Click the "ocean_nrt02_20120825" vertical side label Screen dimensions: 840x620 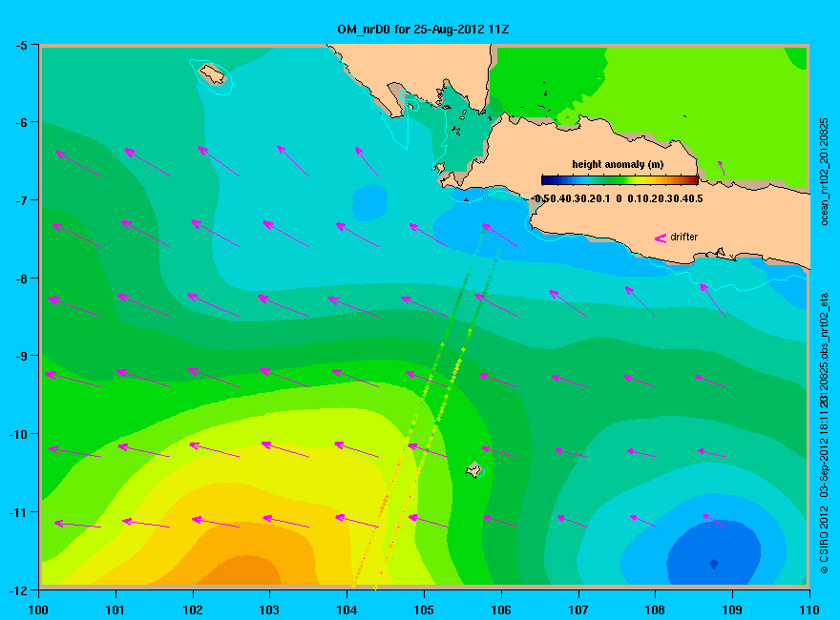(x=825, y=172)
